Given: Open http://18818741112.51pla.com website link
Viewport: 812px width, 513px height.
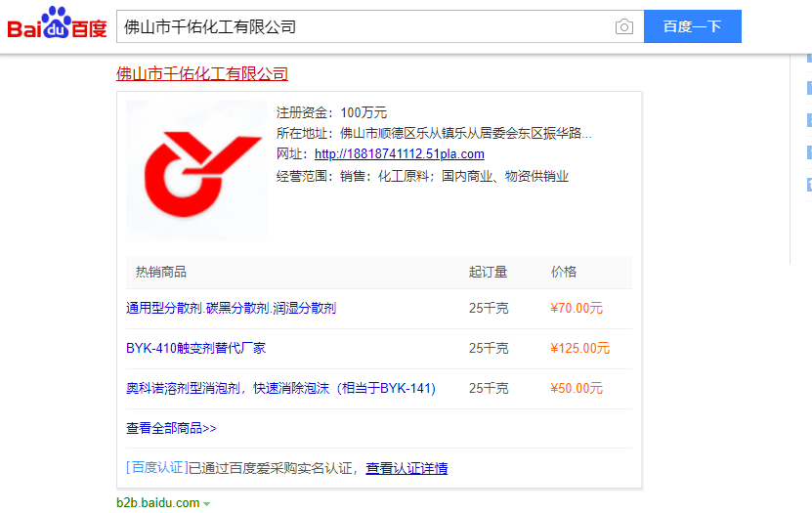Looking at the screenshot, I should (400, 154).
